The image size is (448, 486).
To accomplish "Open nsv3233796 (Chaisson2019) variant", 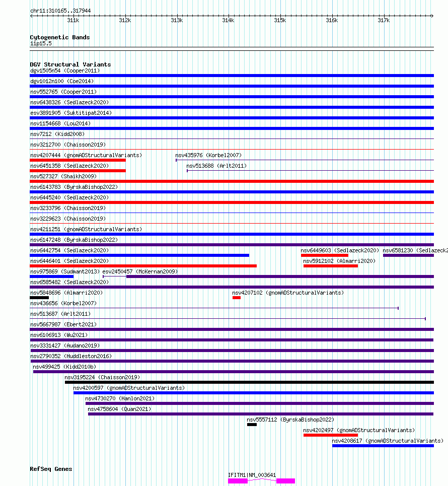I will coord(68,208).
